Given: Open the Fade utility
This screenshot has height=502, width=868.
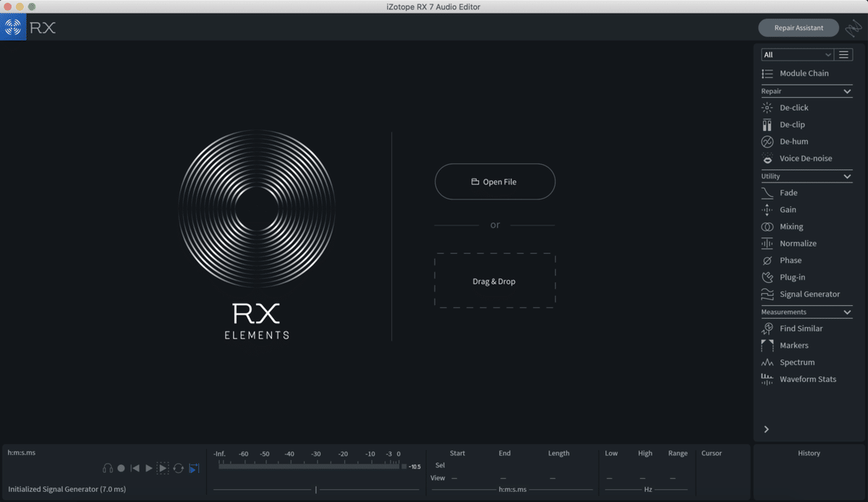Looking at the screenshot, I should tap(788, 193).
